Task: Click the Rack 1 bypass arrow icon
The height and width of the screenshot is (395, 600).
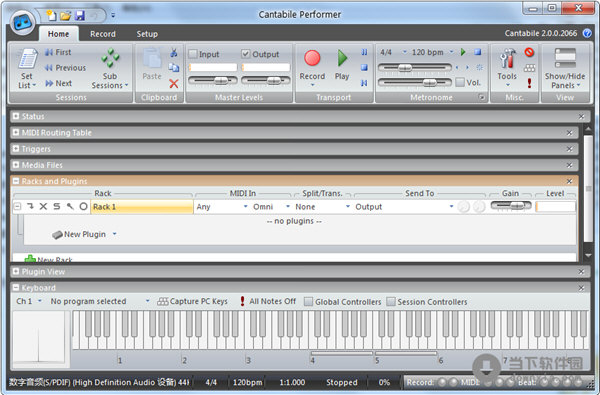Action: click(30, 206)
